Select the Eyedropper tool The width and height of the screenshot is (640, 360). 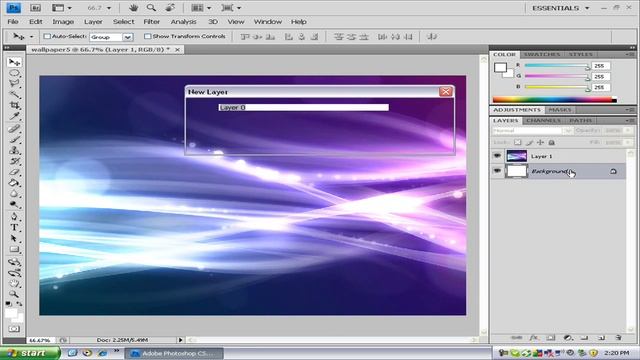pos(14,116)
